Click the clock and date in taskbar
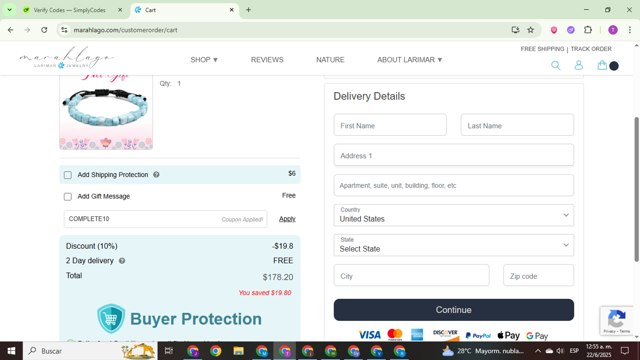 [x=599, y=351]
